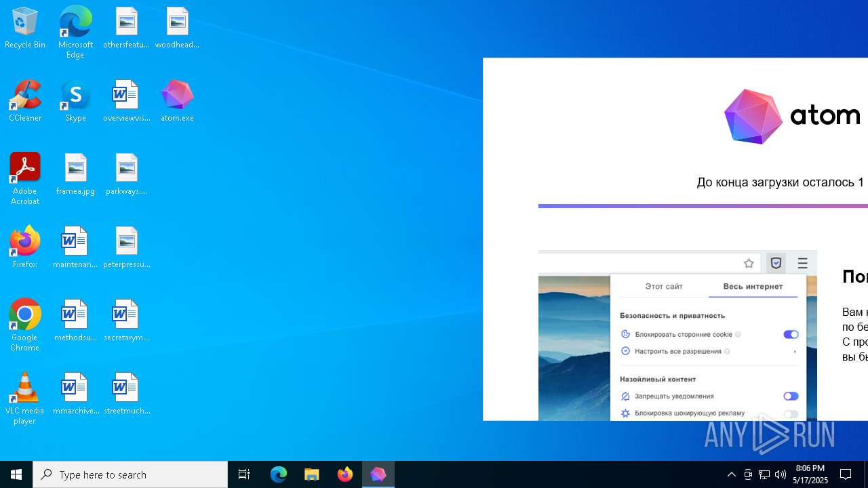This screenshot has height=488, width=868.
Task: Open the Google Chrome desktop shortcut
Action: [25, 325]
